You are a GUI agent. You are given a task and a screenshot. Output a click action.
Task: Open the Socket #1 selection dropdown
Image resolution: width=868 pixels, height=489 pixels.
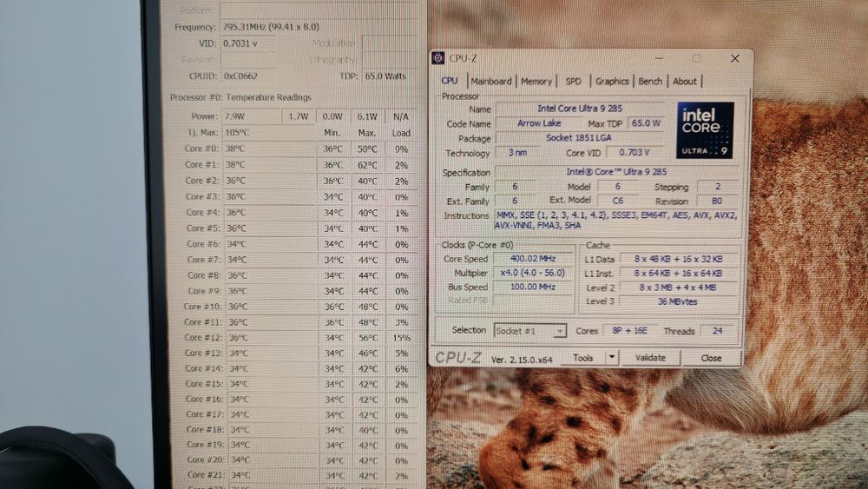(529, 331)
